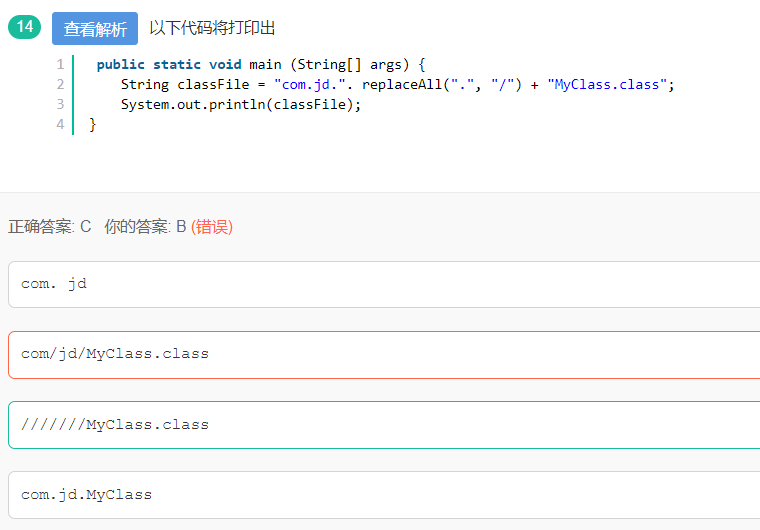The height and width of the screenshot is (530, 760).
Task: Click line number 1 in the code gutter
Action: (x=60, y=64)
